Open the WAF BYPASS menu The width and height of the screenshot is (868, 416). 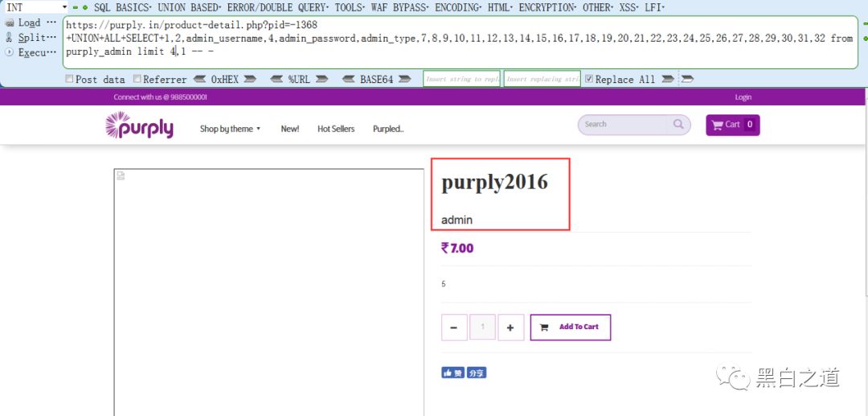tap(399, 8)
